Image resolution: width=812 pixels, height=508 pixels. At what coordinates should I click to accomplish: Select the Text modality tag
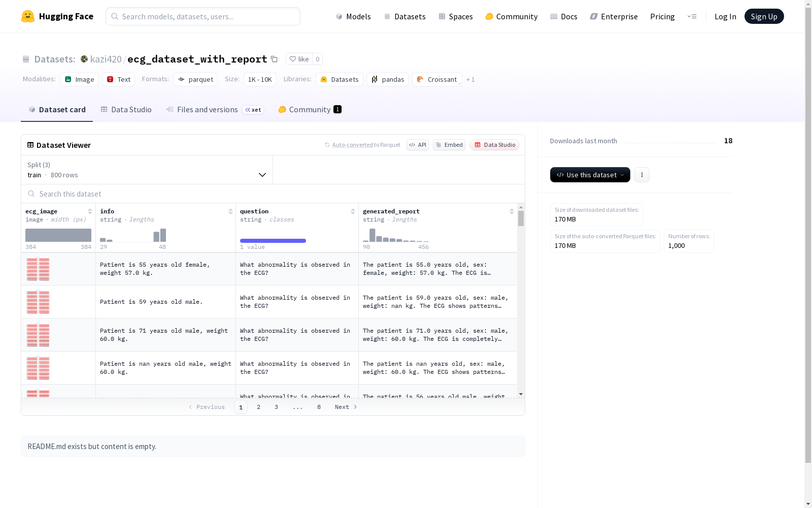pos(119,79)
